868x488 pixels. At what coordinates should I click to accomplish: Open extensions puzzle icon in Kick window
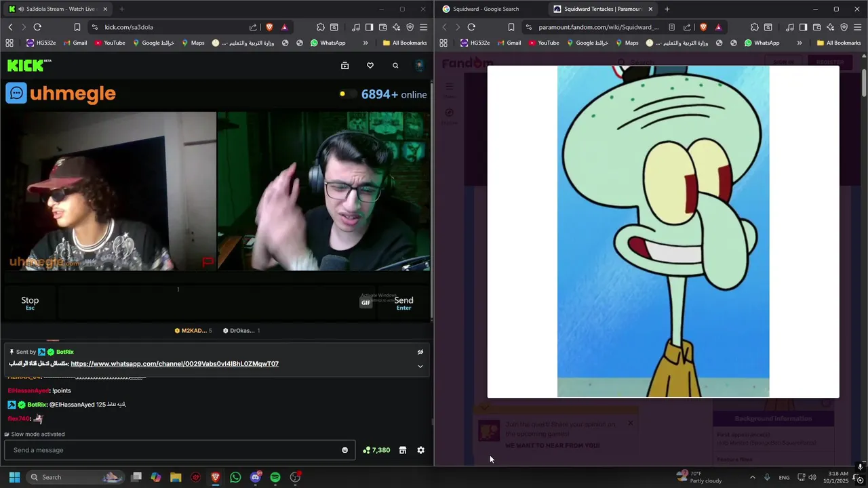click(x=321, y=27)
